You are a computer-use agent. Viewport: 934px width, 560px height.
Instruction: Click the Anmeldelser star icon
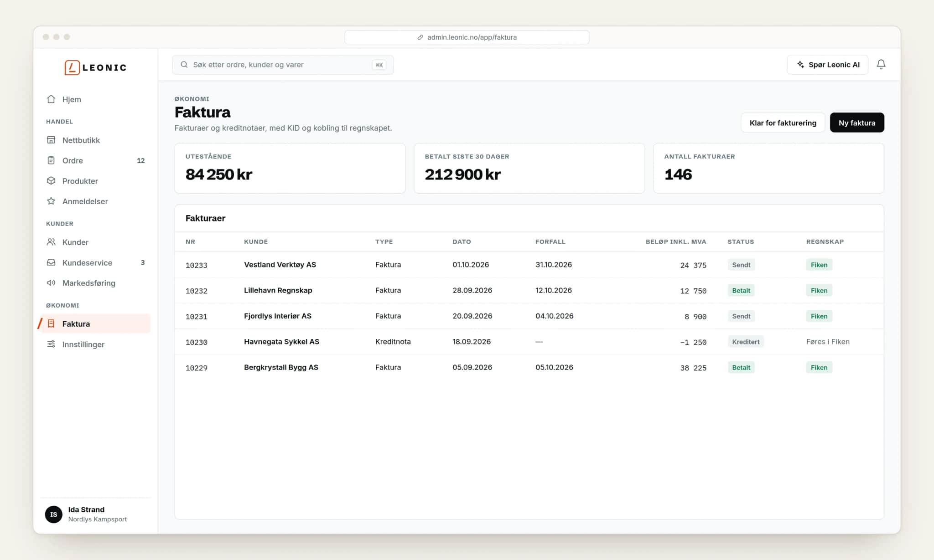[x=51, y=201]
